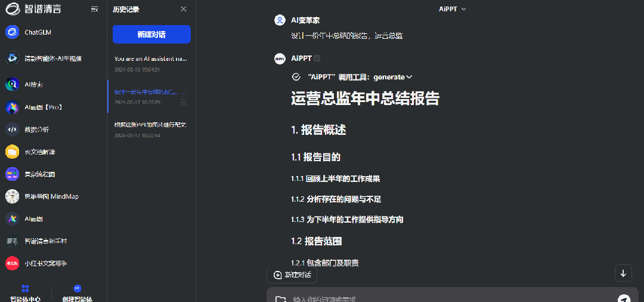Click the user prompt message text

346,36
